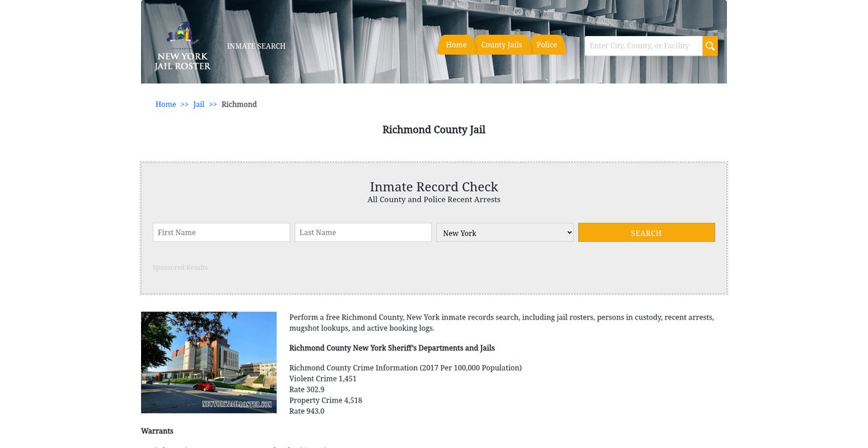This screenshot has height=448, width=868.
Task: Click the Inmate Record Check heading
Action: [434, 187]
